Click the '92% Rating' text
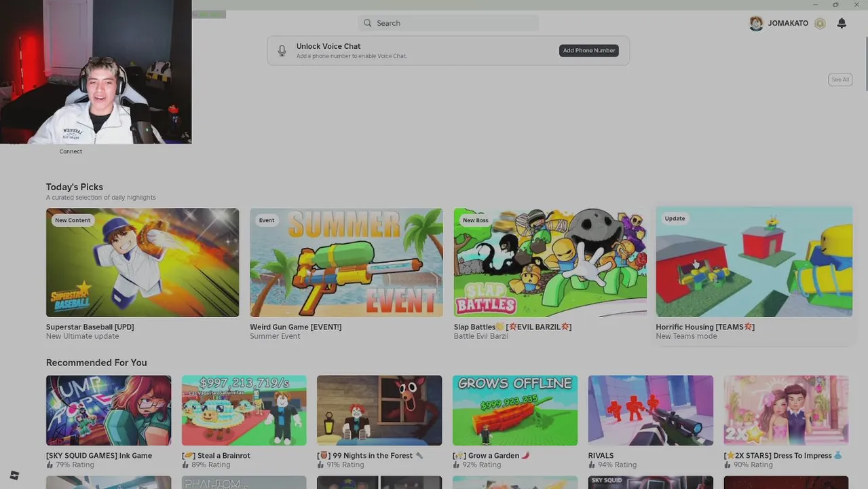Viewport: 868px width, 489px height. (482, 465)
